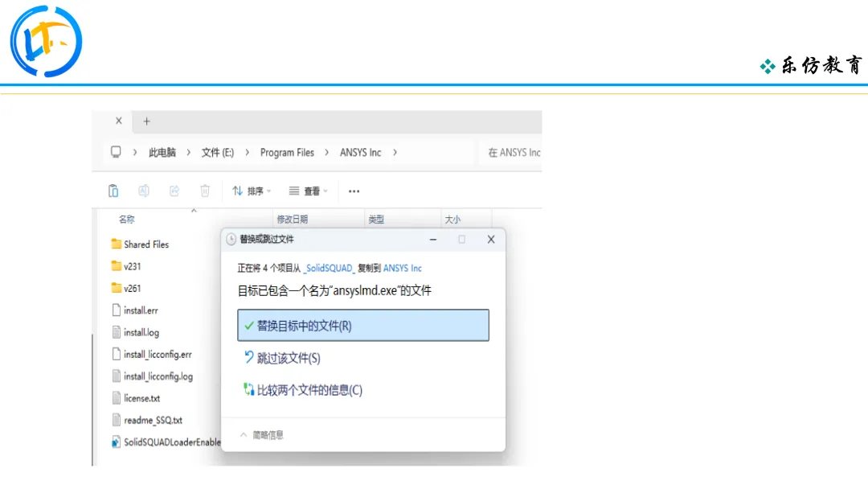Viewport: 868px width, 489px height.
Task: Click the share icon in toolbar
Action: pos(174,191)
